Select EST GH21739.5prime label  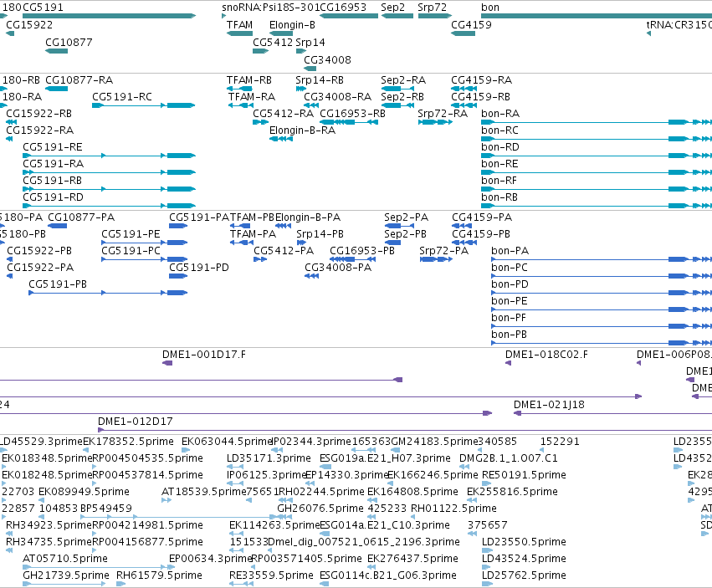click(x=66, y=575)
